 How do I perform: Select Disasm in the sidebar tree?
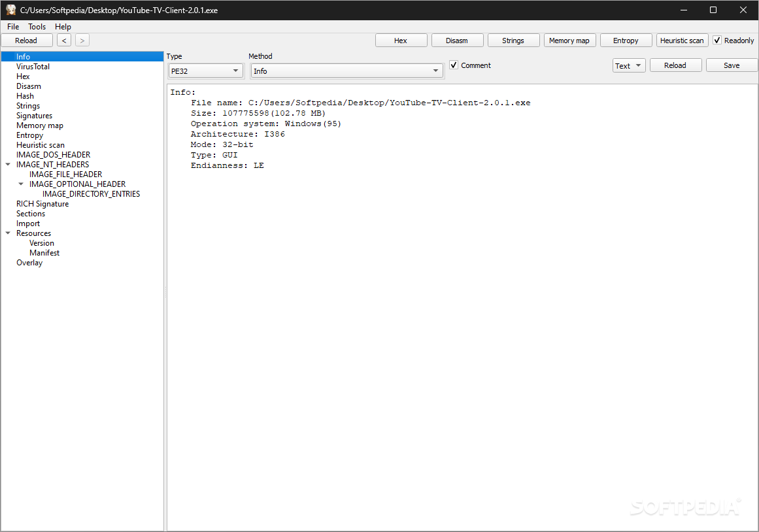click(29, 86)
